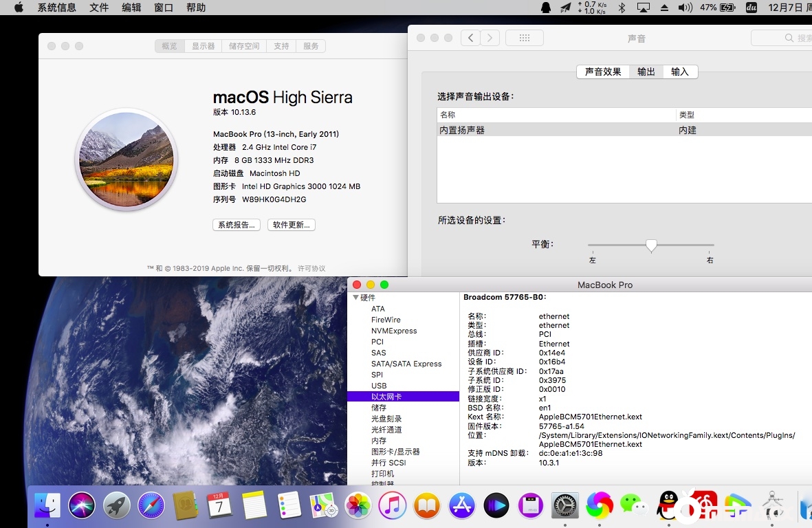
Task: Open the 窗口 menu in menu bar
Action: [x=164, y=8]
